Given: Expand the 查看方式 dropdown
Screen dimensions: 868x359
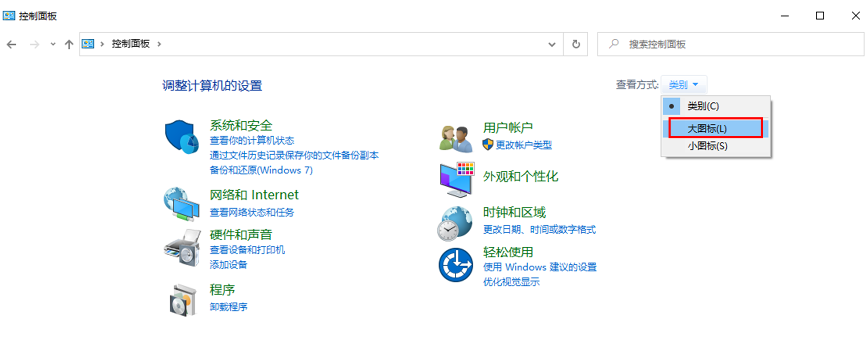Looking at the screenshot, I should click(x=686, y=85).
